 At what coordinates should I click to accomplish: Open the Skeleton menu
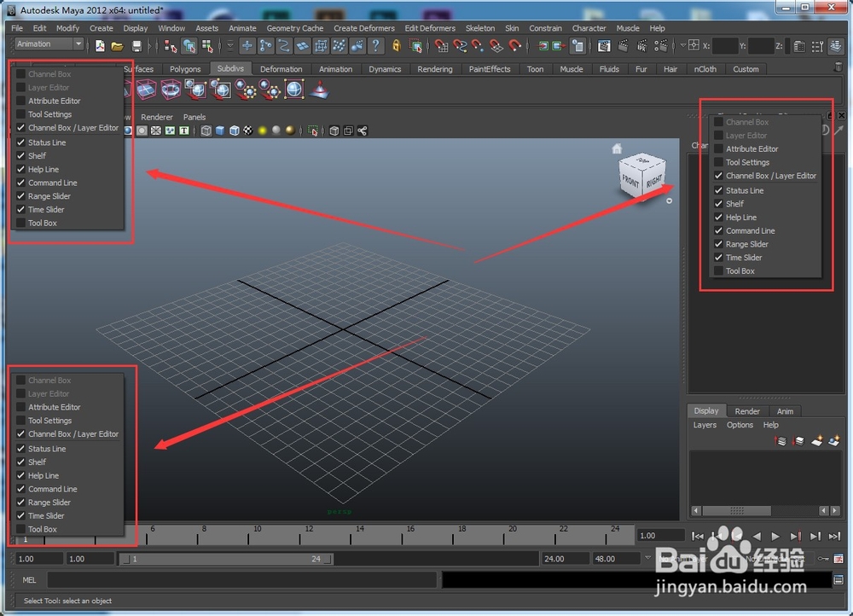click(x=479, y=28)
